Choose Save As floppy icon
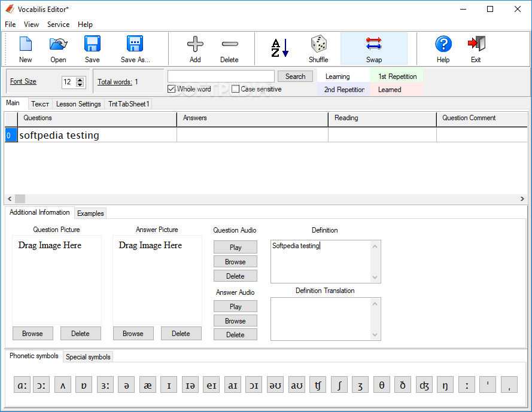 coord(135,49)
